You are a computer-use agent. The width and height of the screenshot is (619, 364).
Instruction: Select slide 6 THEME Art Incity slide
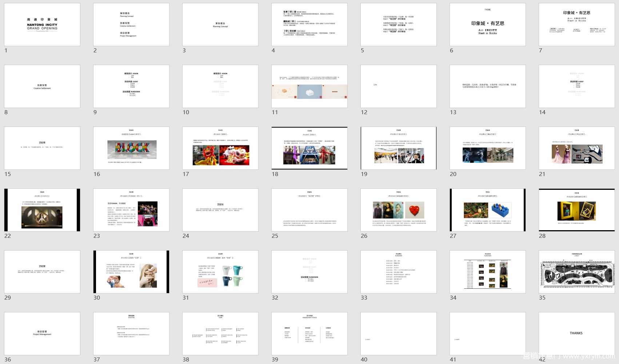point(488,25)
